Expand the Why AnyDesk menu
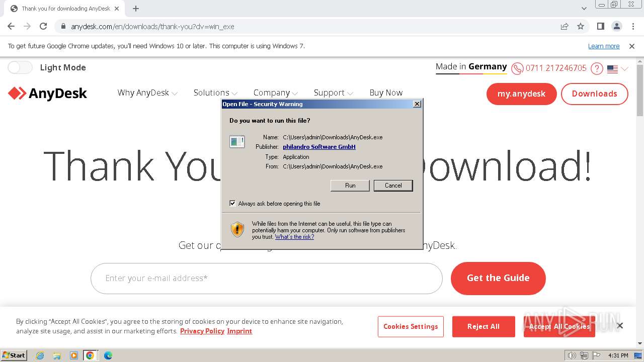Screen dimensions: 644x362 point(147,93)
